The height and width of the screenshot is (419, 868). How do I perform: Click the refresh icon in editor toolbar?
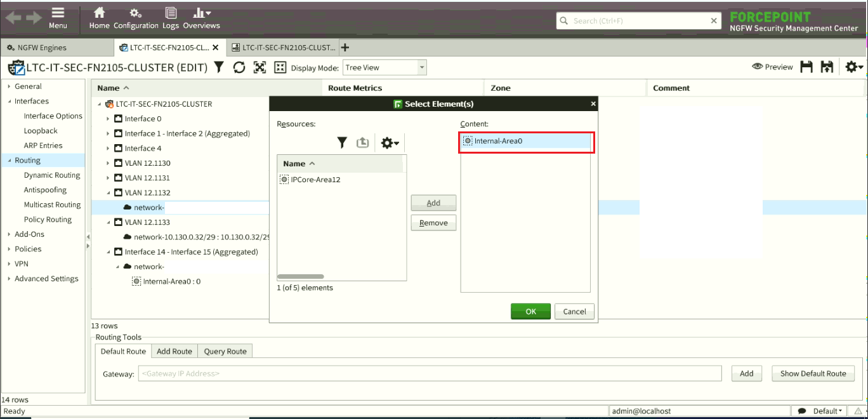tap(239, 67)
